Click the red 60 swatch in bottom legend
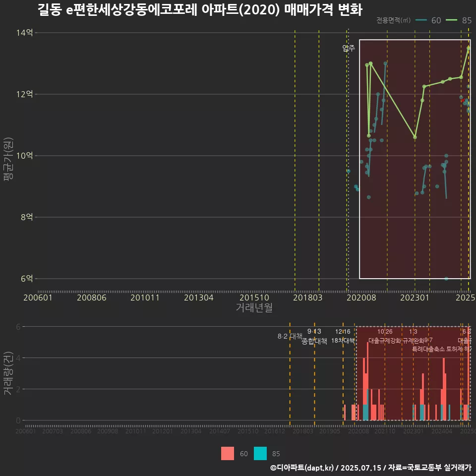The height and width of the screenshot is (476, 476). [x=228, y=454]
